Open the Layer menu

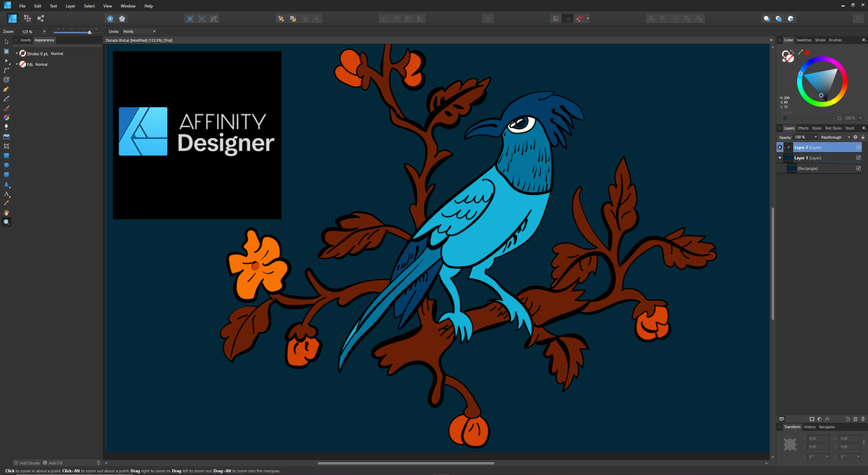point(70,6)
